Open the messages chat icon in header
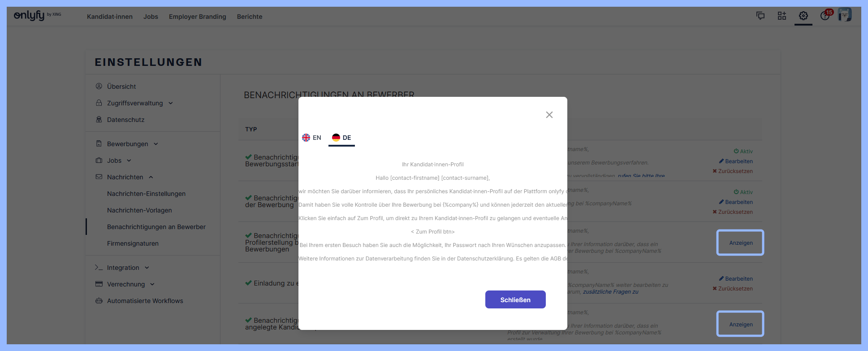The height and width of the screenshot is (351, 868). point(760,16)
